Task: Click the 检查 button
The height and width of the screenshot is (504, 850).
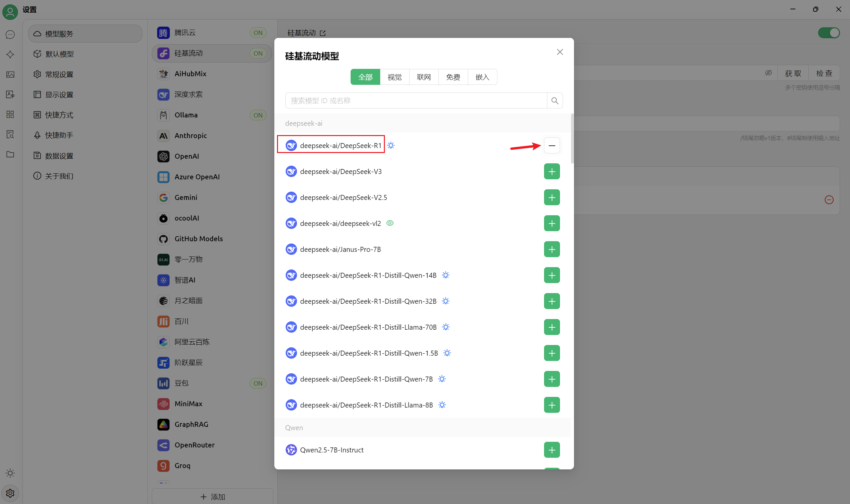Action: coord(824,74)
